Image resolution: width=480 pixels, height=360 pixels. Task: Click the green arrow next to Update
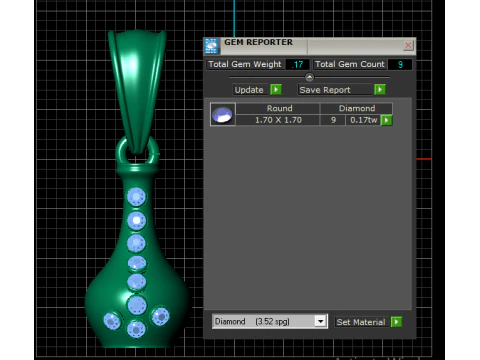coord(276,90)
